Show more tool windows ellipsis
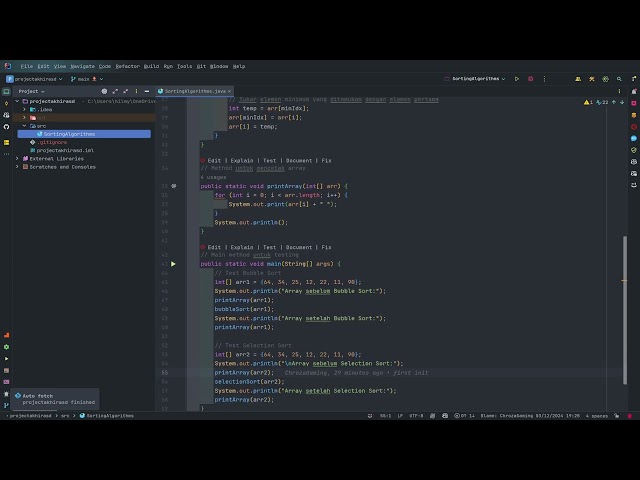This screenshot has width=640, height=480. tap(6, 154)
